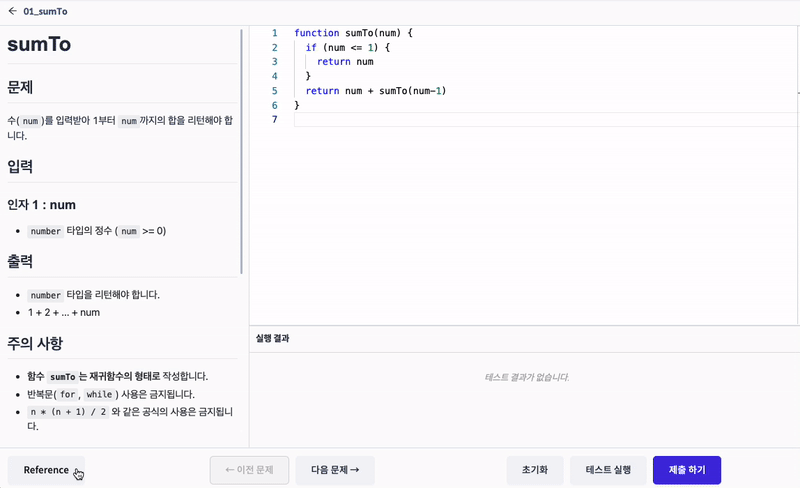Click the 주의 사항 section heading

35,343
